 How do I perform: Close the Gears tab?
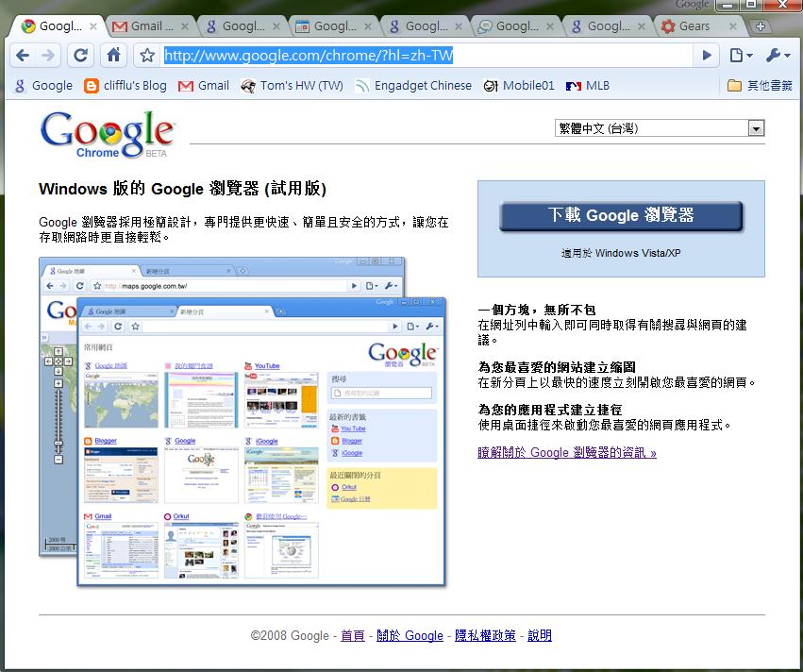tap(733, 26)
